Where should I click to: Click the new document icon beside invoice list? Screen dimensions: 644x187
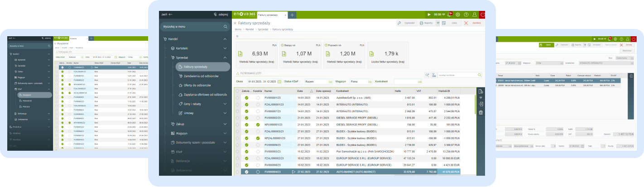click(x=481, y=91)
